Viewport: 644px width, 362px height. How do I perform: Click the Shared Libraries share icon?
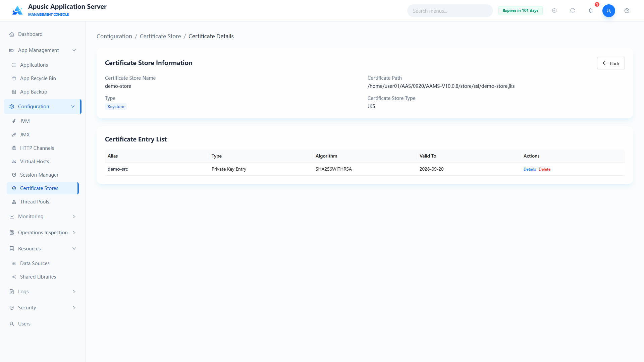coord(14,277)
